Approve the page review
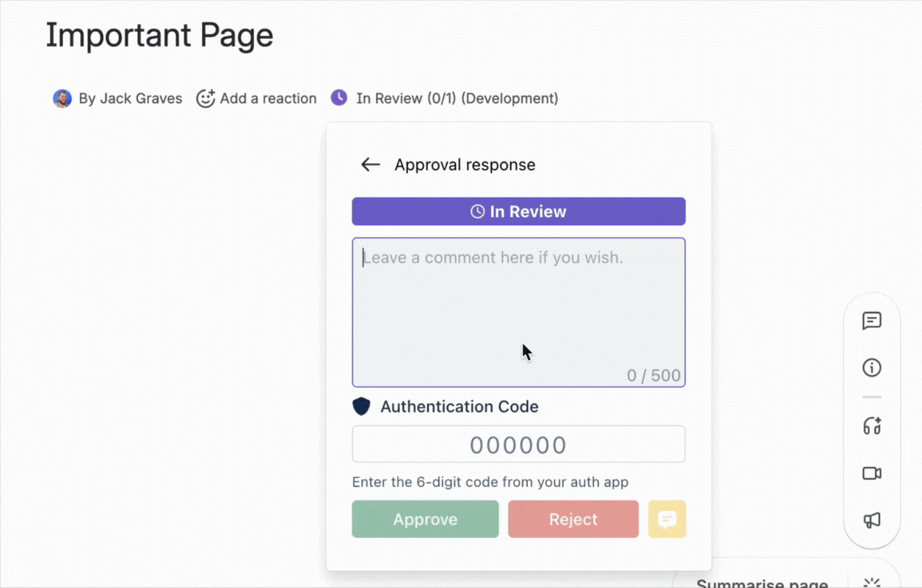The image size is (922, 588). (x=425, y=519)
